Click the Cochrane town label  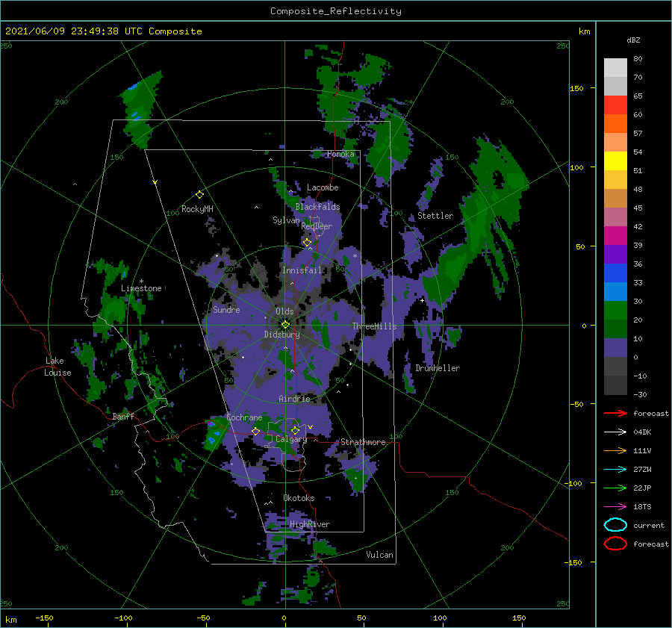coord(244,417)
